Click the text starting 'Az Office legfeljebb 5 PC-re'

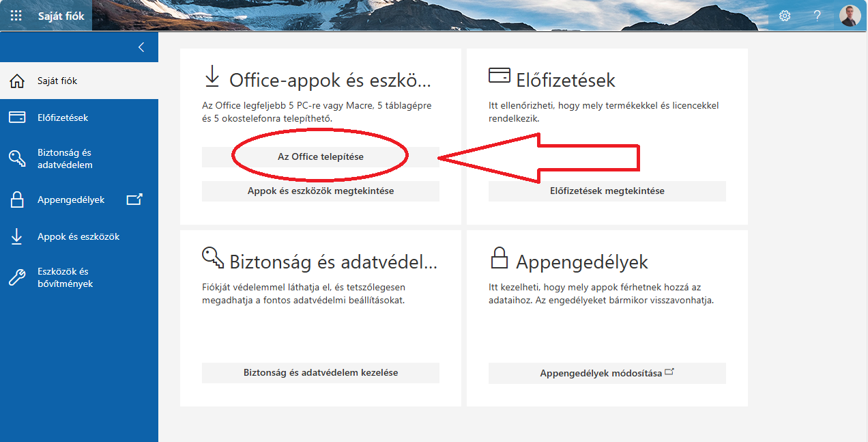click(317, 112)
